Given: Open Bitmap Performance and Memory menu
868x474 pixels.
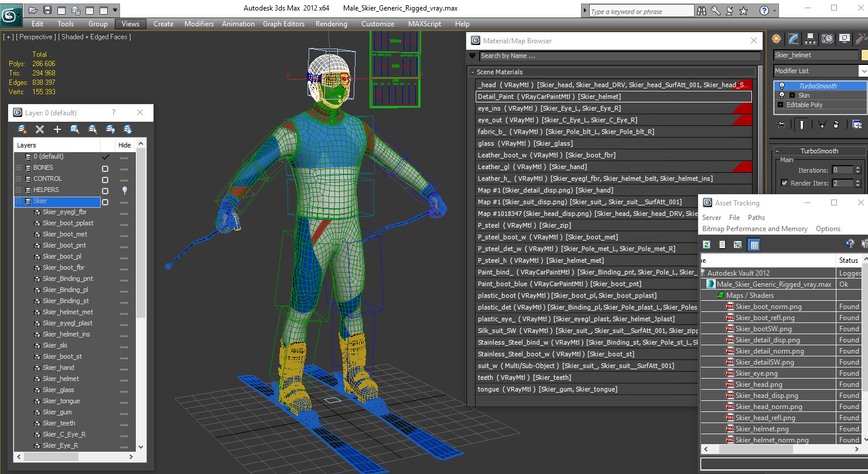Looking at the screenshot, I should click(x=755, y=229).
